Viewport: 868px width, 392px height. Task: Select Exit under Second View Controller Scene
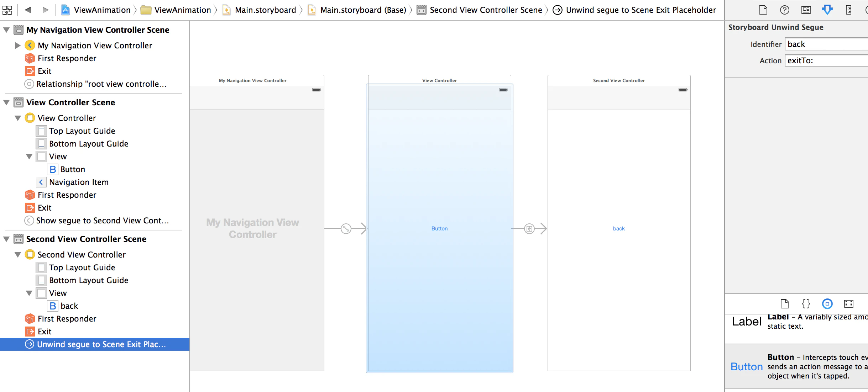(95, 332)
